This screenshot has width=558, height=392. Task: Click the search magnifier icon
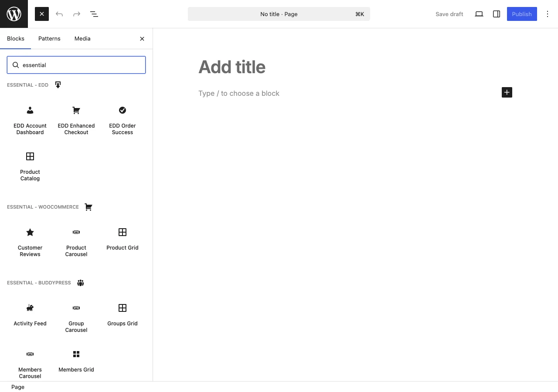coord(16,65)
